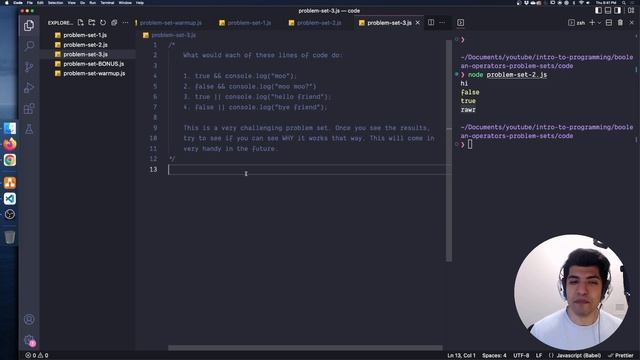Open Explorer more actions ellipsis
Screen dimensions: 640x360
[125, 23]
